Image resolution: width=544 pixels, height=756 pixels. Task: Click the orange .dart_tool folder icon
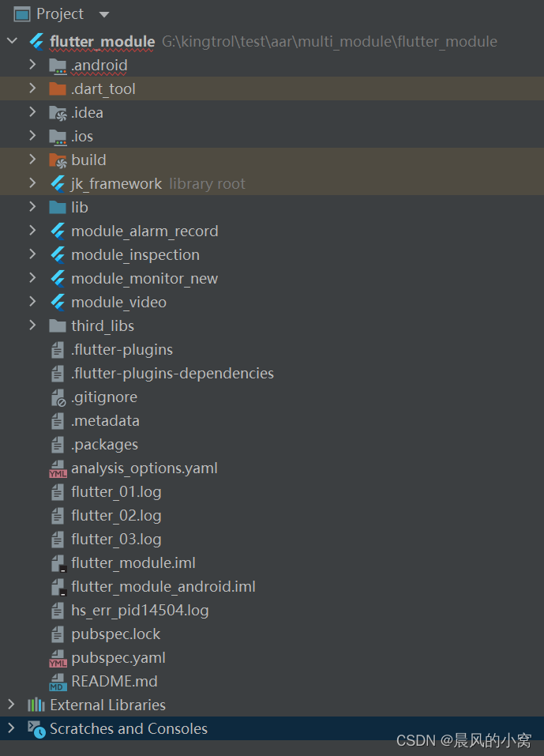click(x=58, y=88)
